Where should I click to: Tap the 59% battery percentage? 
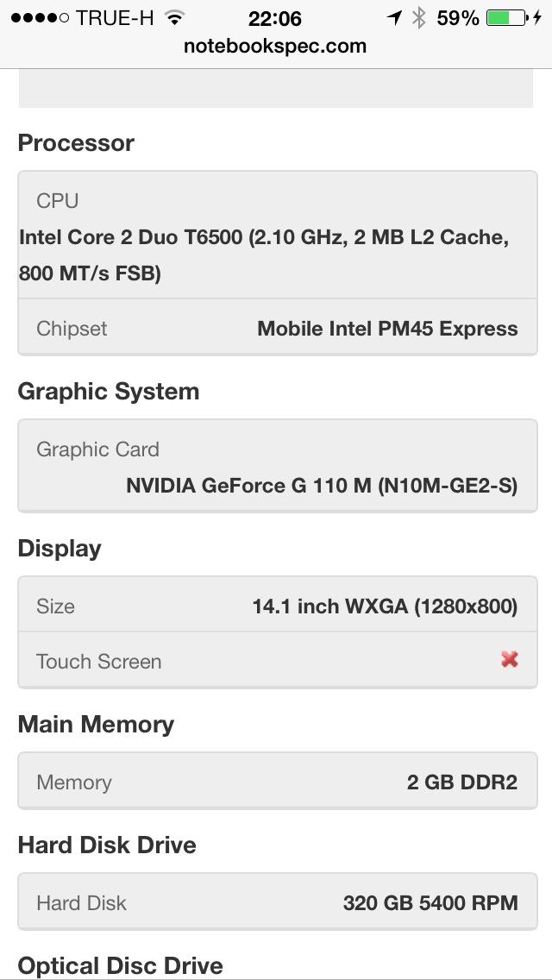point(458,17)
